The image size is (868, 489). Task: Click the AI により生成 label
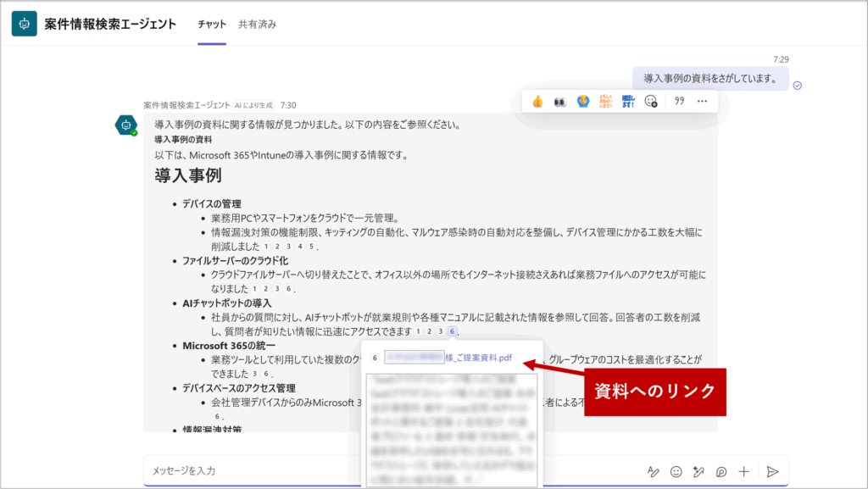pos(253,105)
